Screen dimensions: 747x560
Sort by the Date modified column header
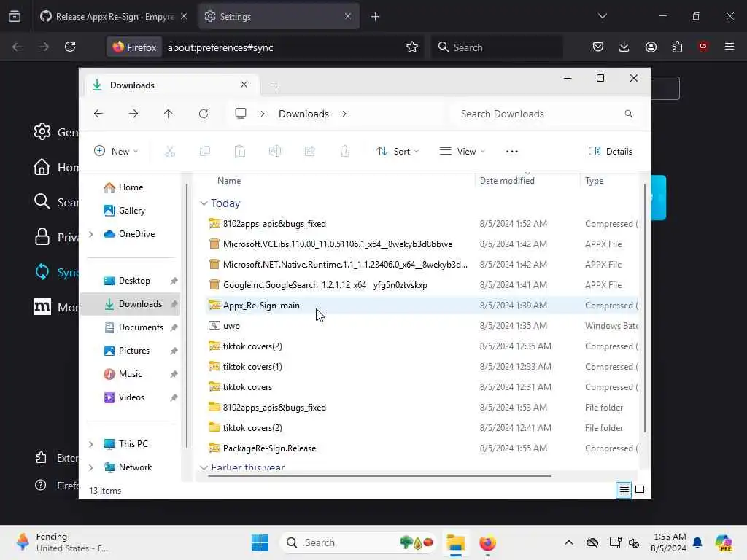pos(507,181)
